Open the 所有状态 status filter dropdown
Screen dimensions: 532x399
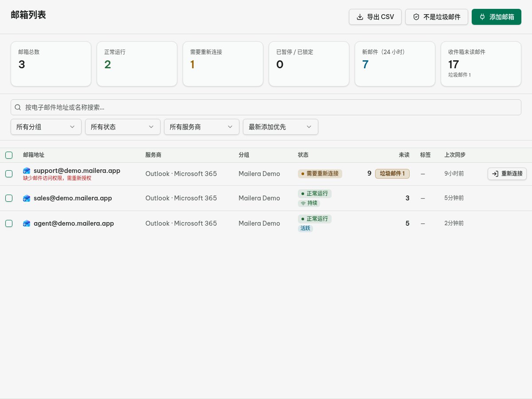click(x=123, y=127)
